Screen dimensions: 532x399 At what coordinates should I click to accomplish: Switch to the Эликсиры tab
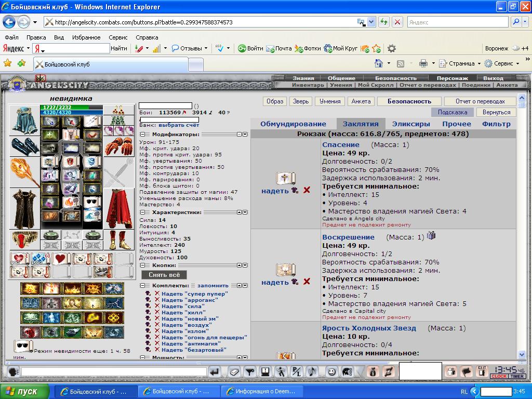[411, 124]
